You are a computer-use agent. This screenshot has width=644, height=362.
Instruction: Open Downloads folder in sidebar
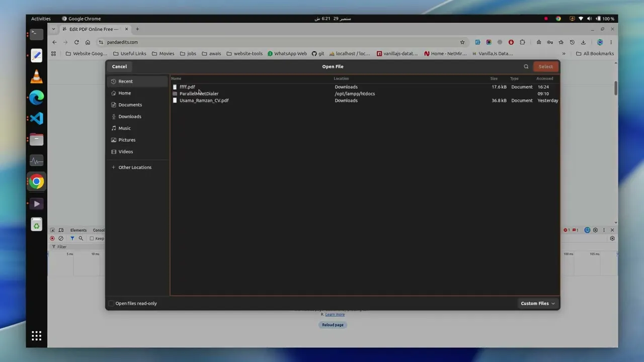coord(137,117)
